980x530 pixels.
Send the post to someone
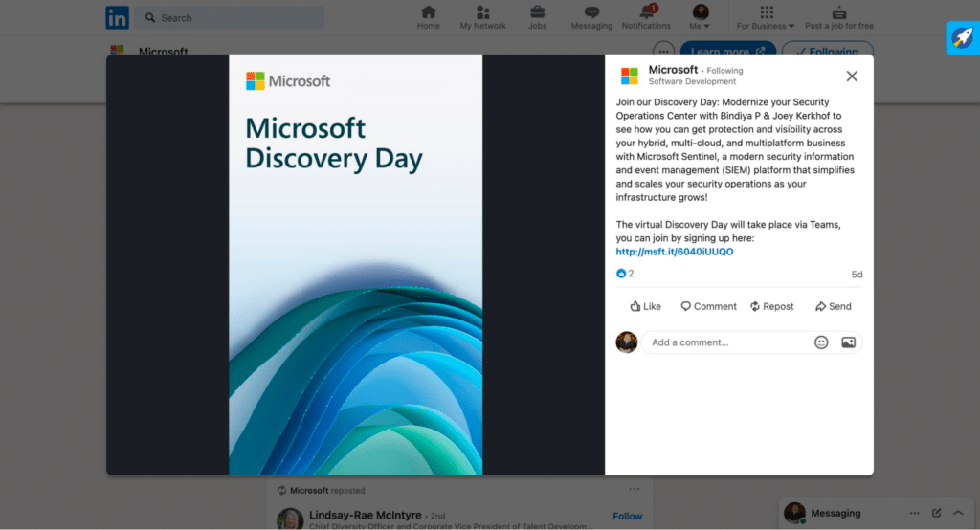[834, 306]
